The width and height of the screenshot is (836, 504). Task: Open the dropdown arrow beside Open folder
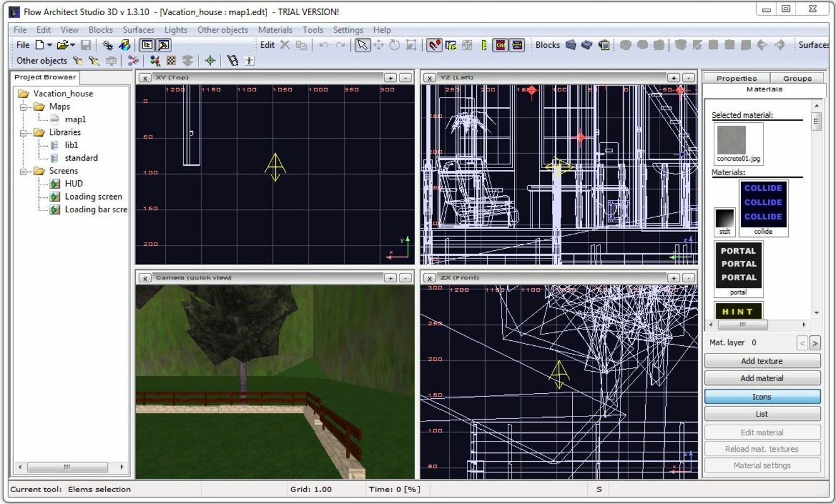72,45
